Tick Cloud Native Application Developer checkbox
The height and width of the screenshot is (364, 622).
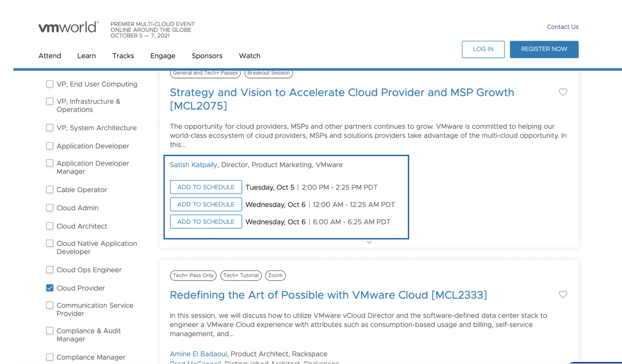coord(50,243)
